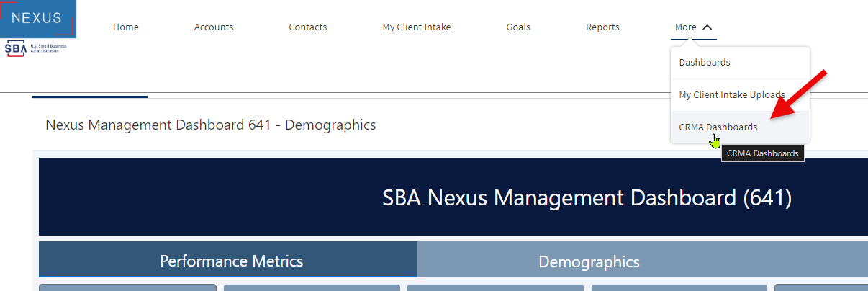The image size is (868, 291).
Task: Switch to the Performance Metrics tab
Action: (231, 261)
